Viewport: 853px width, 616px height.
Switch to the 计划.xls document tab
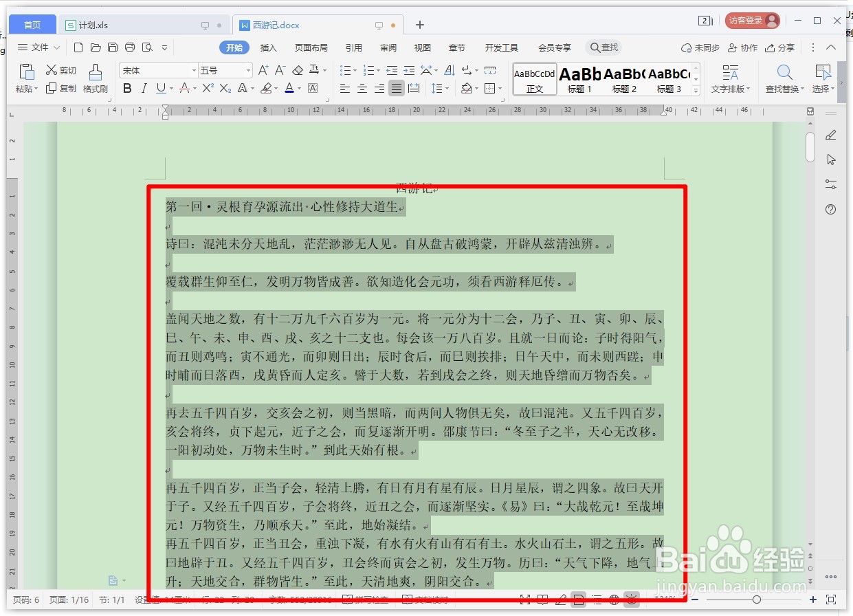point(144,25)
